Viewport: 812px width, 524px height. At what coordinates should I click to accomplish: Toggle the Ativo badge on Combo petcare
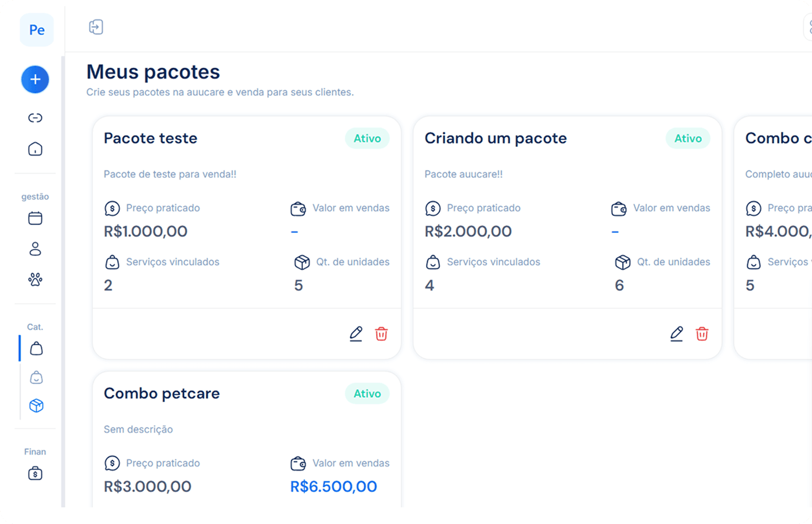366,393
